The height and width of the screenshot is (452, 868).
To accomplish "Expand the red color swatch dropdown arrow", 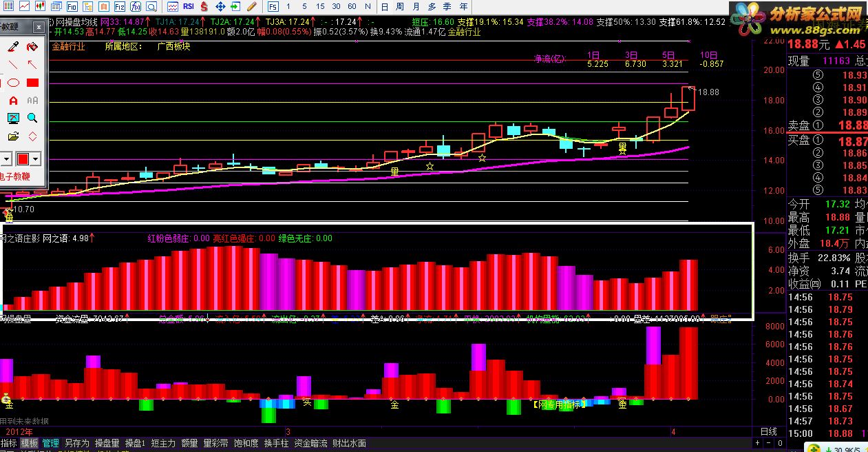I will pyautogui.click(x=35, y=158).
